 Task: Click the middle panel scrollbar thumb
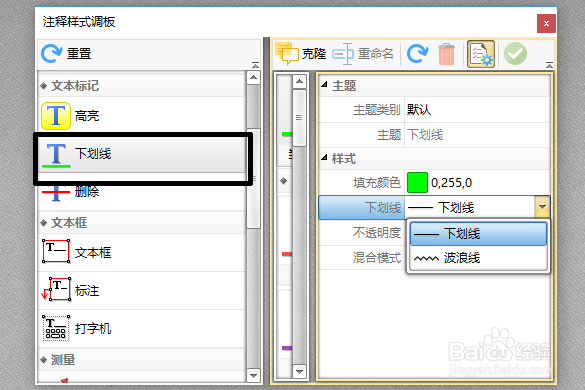(299, 118)
